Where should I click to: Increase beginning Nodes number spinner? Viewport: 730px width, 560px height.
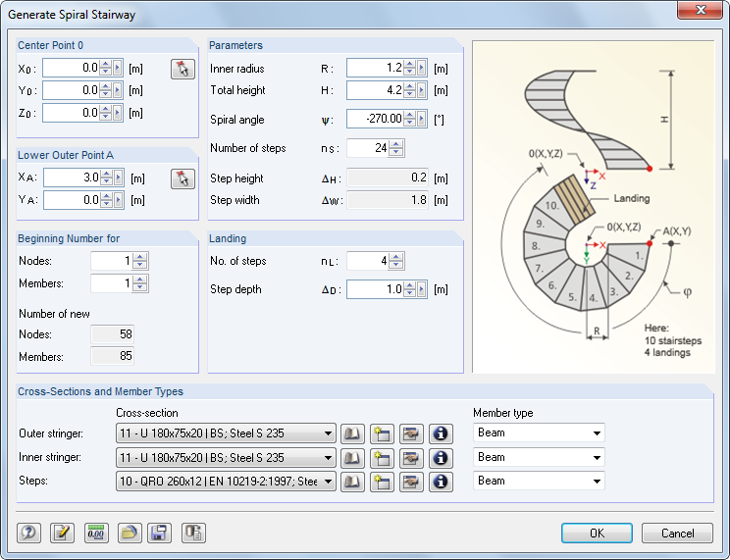[139, 257]
